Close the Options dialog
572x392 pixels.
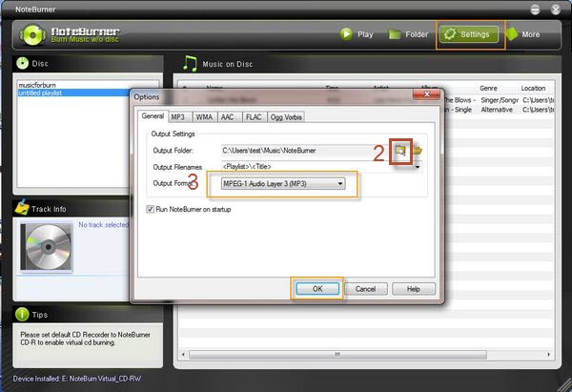tap(426, 94)
